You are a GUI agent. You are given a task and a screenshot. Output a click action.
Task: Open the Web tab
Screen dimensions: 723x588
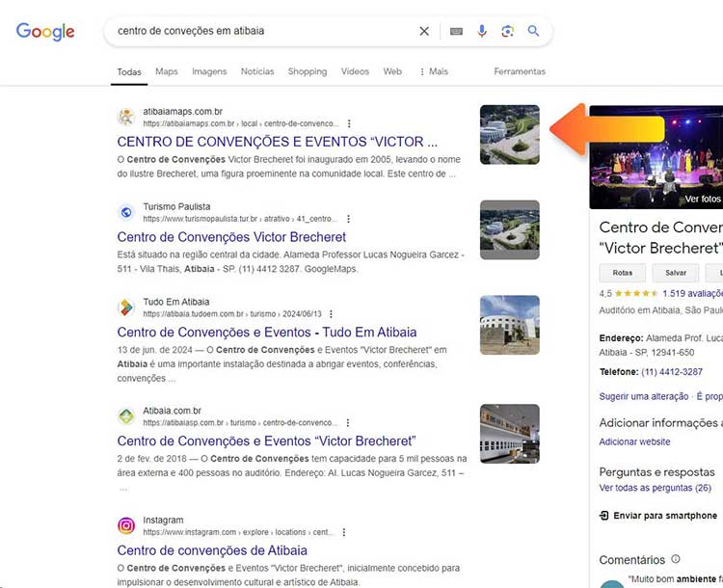tap(392, 71)
